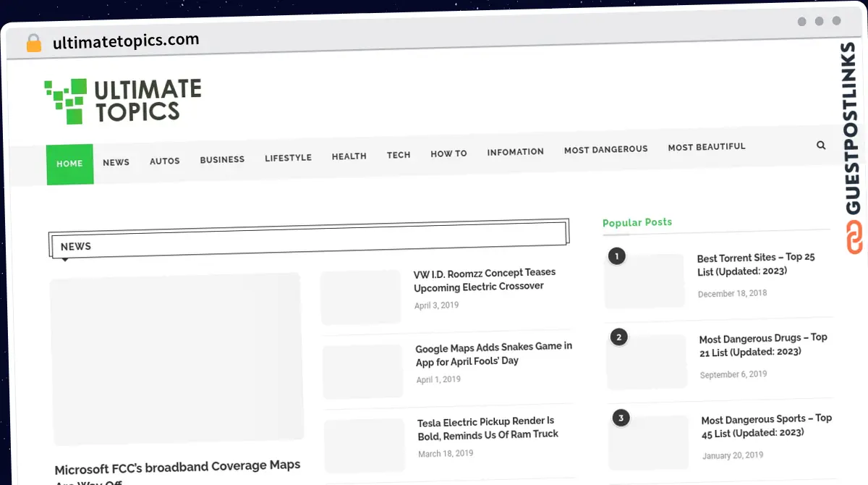Image resolution: width=868 pixels, height=485 pixels.
Task: Open Best Torrent Sites popular post
Action: 755,264
